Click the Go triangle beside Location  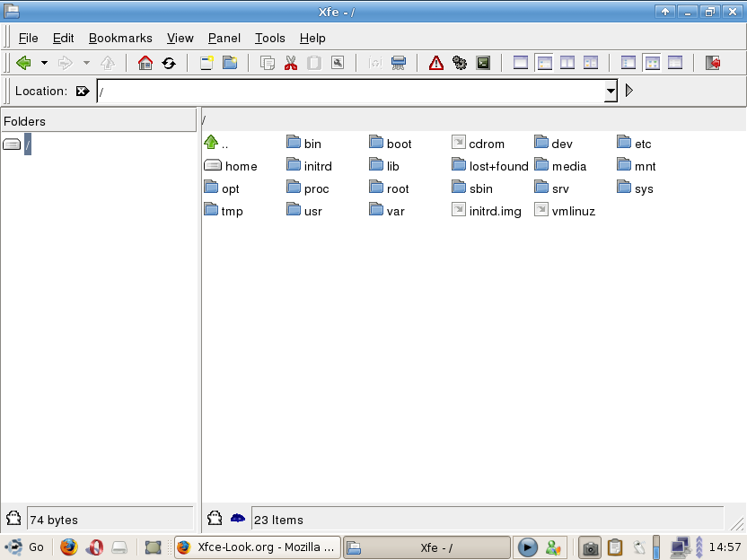pyautogui.click(x=628, y=91)
